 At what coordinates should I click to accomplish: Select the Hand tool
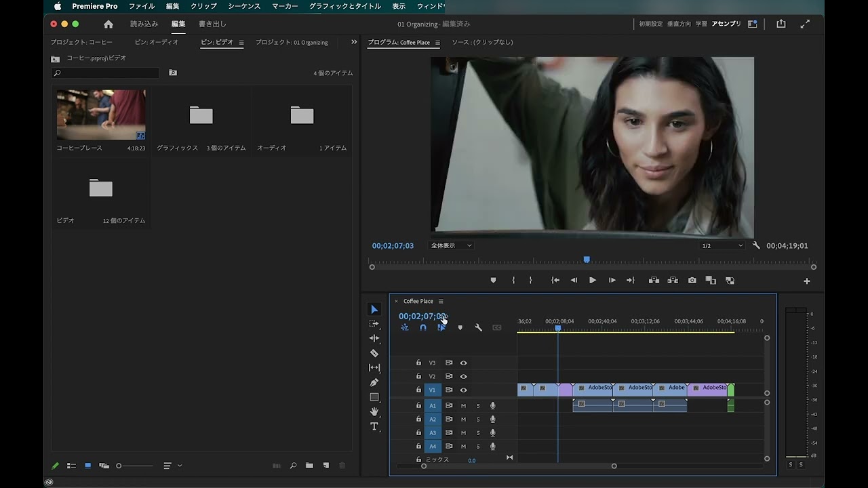pyautogui.click(x=374, y=411)
